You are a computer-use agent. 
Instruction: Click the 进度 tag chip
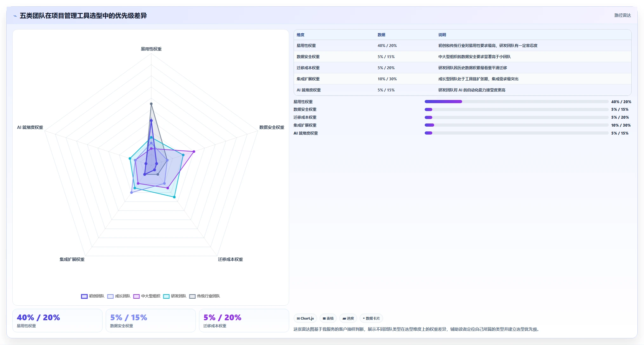tap(348, 318)
